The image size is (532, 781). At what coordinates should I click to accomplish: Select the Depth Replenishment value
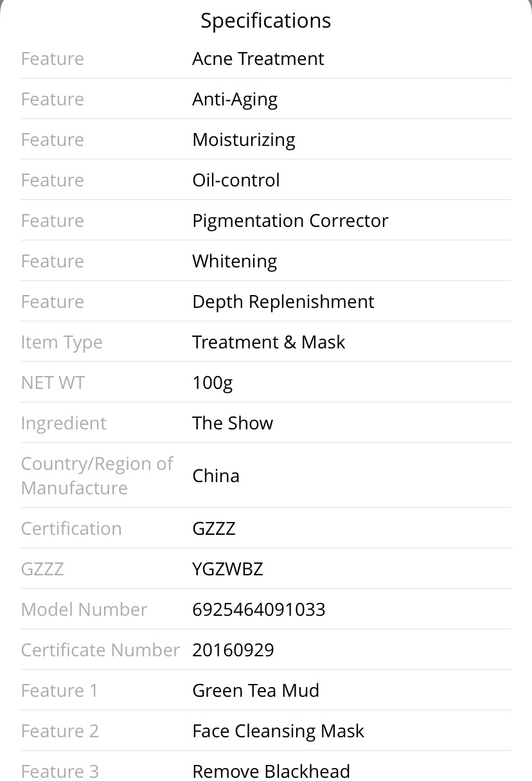(283, 302)
